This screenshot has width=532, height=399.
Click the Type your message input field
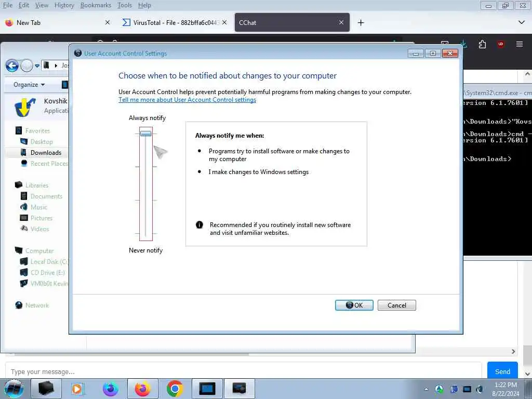tap(243, 371)
